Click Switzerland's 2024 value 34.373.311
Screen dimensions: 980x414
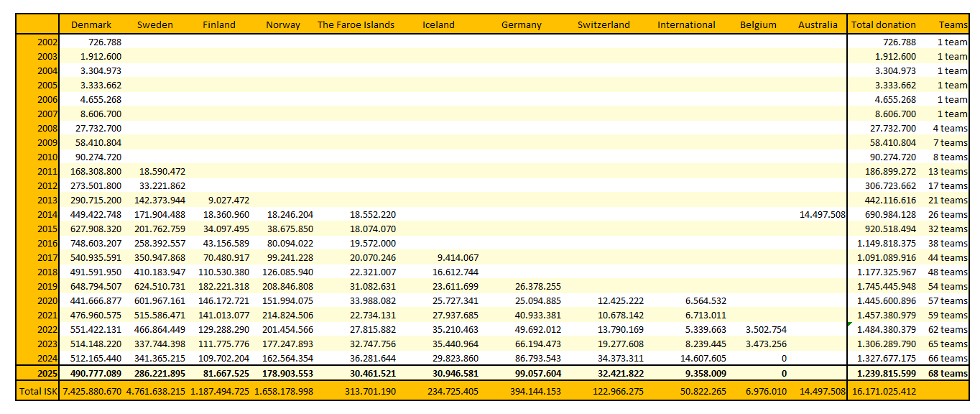coord(618,358)
